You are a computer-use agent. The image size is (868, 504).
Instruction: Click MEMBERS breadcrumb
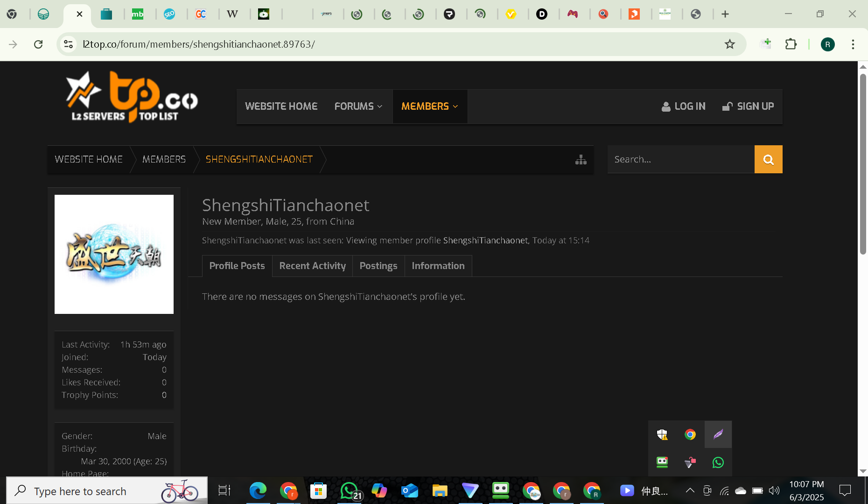(164, 159)
